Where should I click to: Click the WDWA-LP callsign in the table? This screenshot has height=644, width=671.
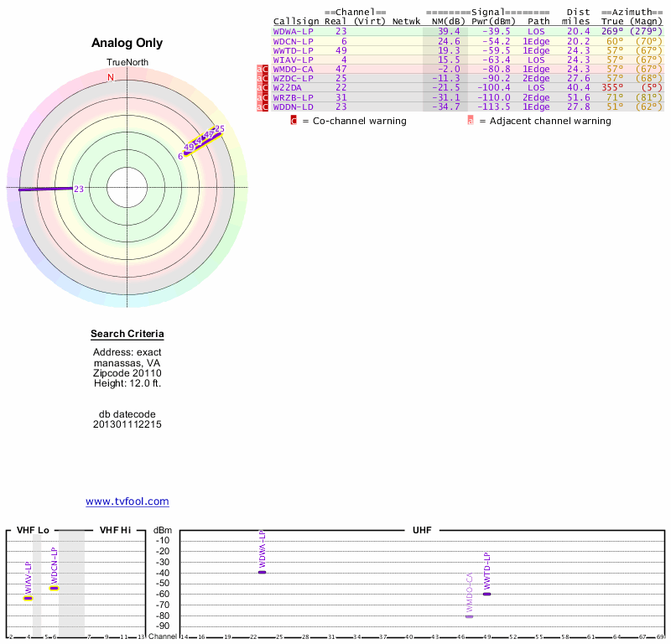pyautogui.click(x=294, y=31)
